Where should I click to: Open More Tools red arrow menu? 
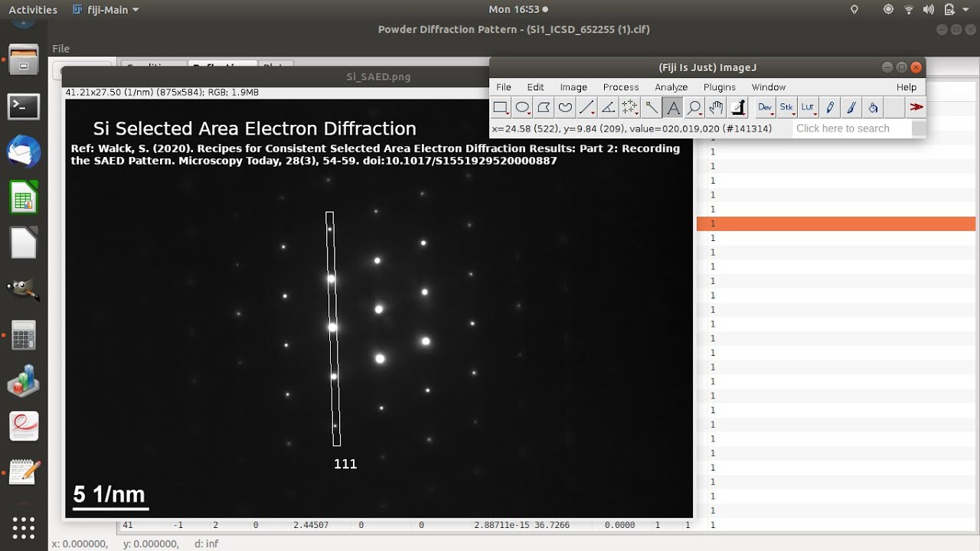click(x=916, y=108)
